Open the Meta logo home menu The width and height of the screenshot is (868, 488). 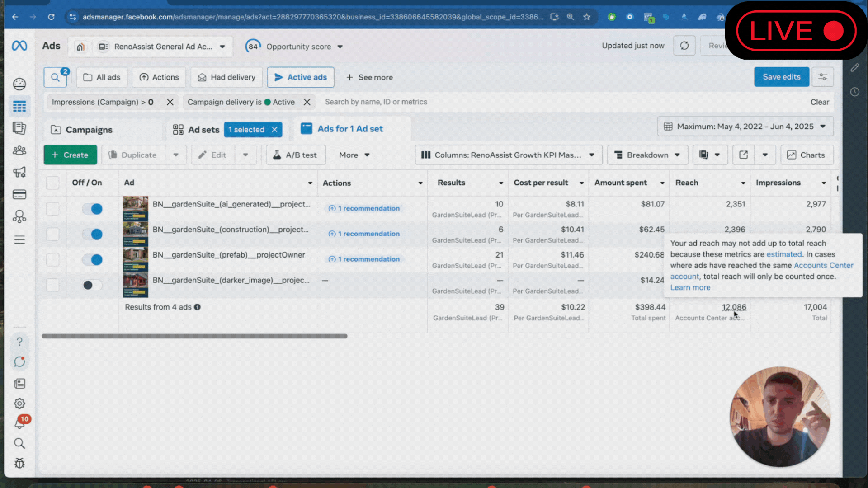(19, 46)
